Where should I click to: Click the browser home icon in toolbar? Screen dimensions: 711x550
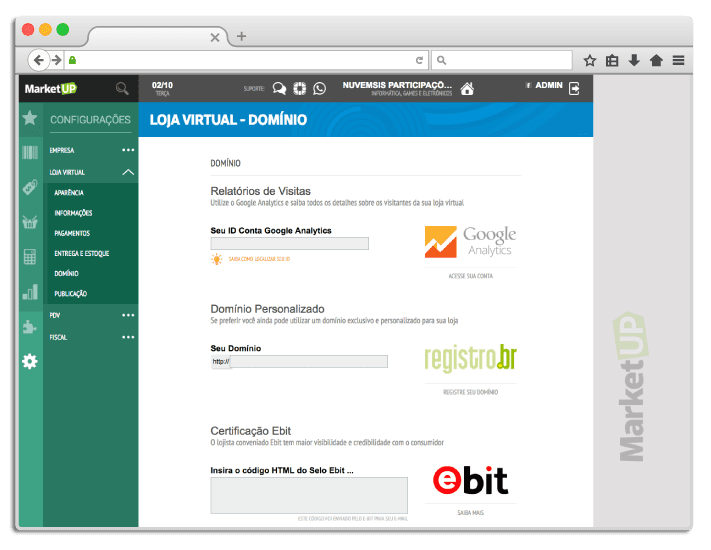[656, 60]
